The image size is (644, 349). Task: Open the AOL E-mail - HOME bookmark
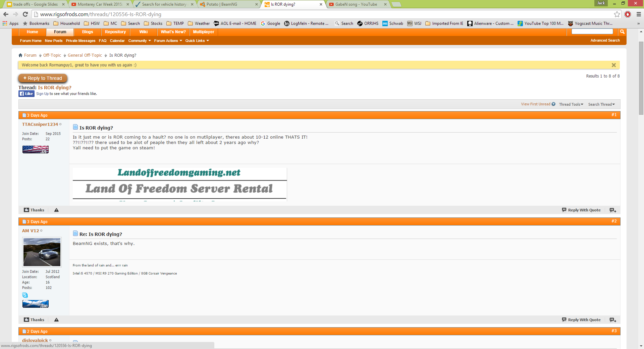coord(235,23)
